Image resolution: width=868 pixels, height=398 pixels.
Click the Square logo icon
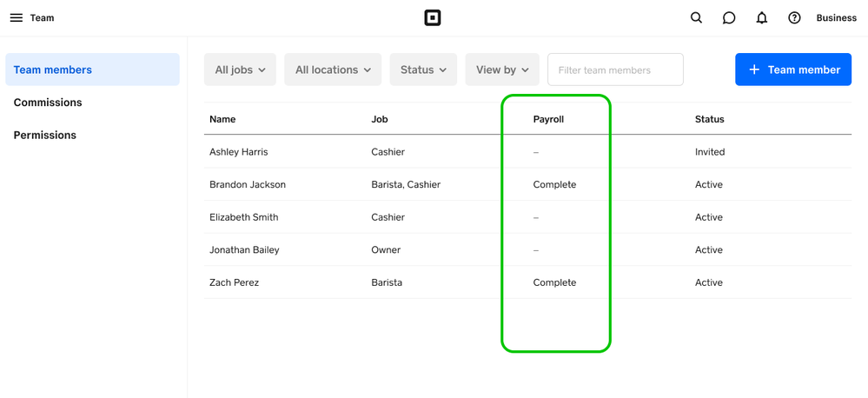pyautogui.click(x=432, y=17)
